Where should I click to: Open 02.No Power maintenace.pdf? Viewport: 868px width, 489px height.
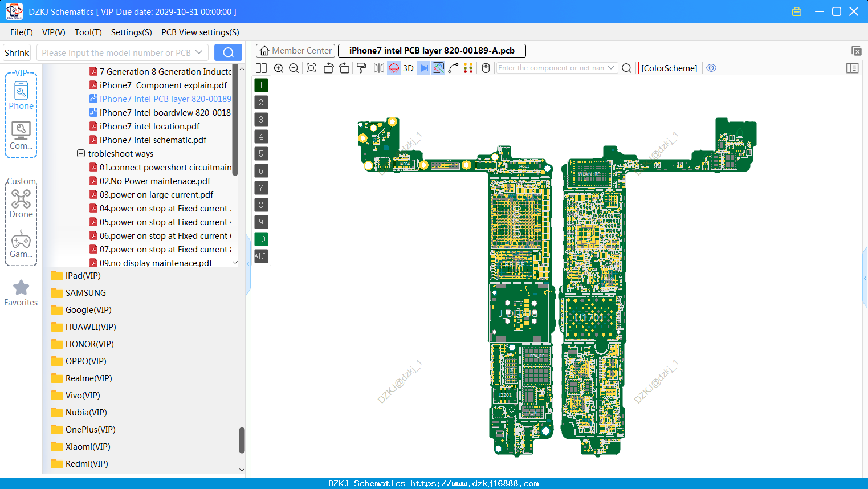[155, 181]
